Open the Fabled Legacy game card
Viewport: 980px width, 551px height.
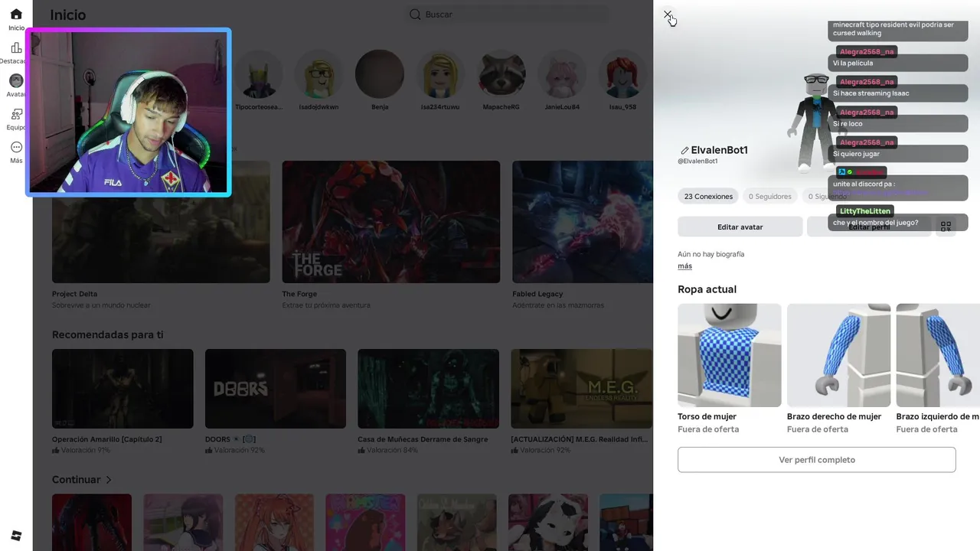(x=583, y=235)
